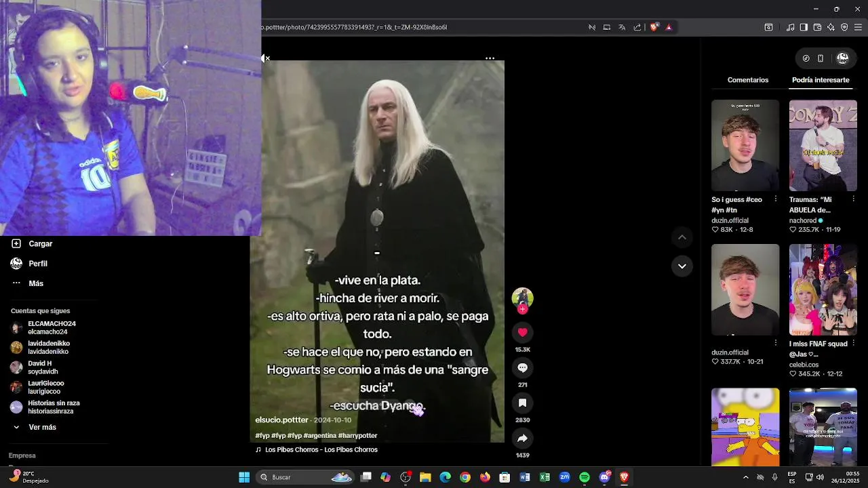Screen dimensions: 868x488
Task: Open the Windows Start menu
Action: (244, 477)
